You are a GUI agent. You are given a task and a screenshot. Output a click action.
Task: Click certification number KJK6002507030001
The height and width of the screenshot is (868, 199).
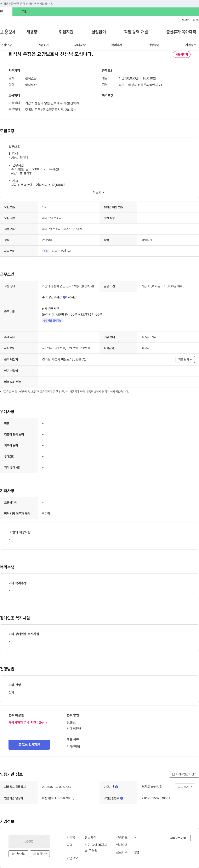click(x=155, y=798)
